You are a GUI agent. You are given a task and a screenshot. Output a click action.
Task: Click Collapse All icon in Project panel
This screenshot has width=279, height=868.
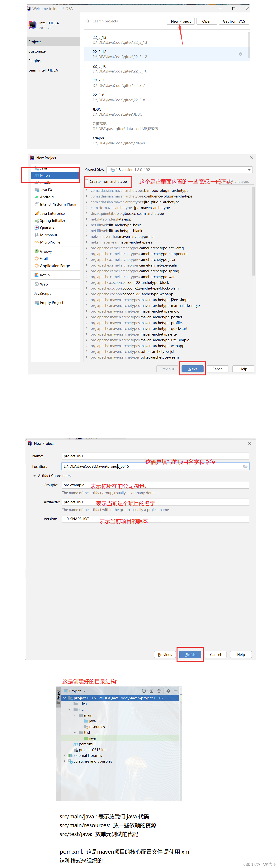(x=159, y=691)
